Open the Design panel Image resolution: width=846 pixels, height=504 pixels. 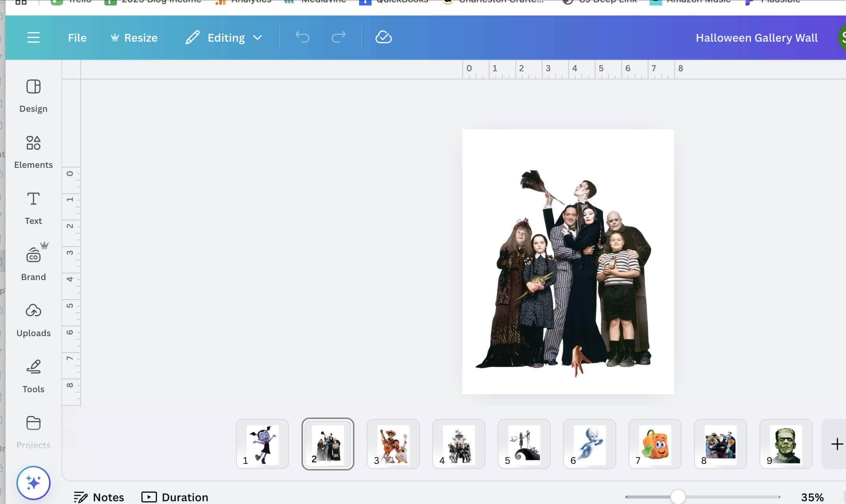(x=33, y=96)
